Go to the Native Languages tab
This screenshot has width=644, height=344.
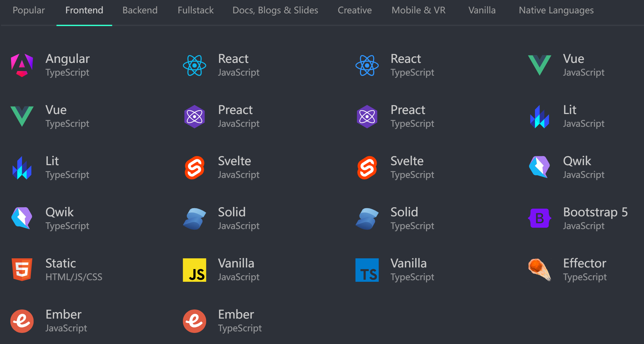click(x=556, y=10)
